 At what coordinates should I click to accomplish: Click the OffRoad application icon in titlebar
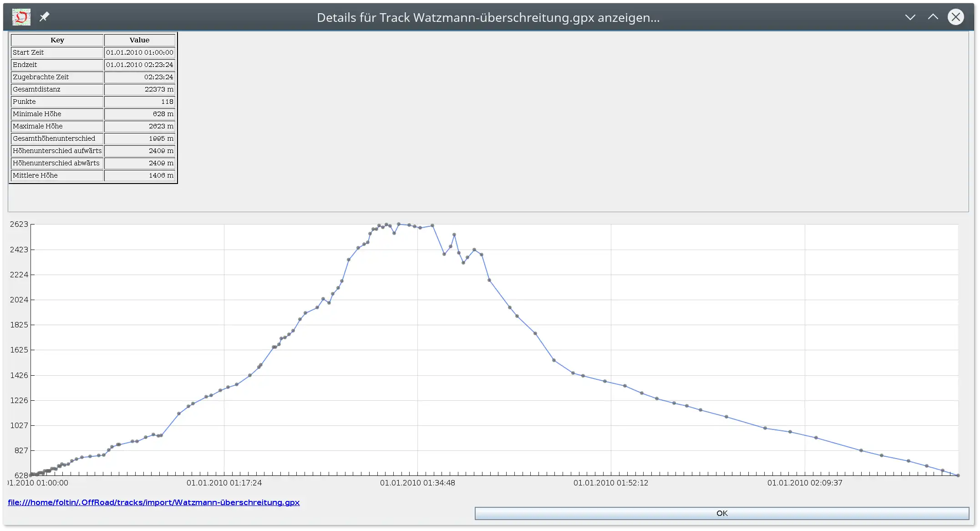[x=21, y=17]
